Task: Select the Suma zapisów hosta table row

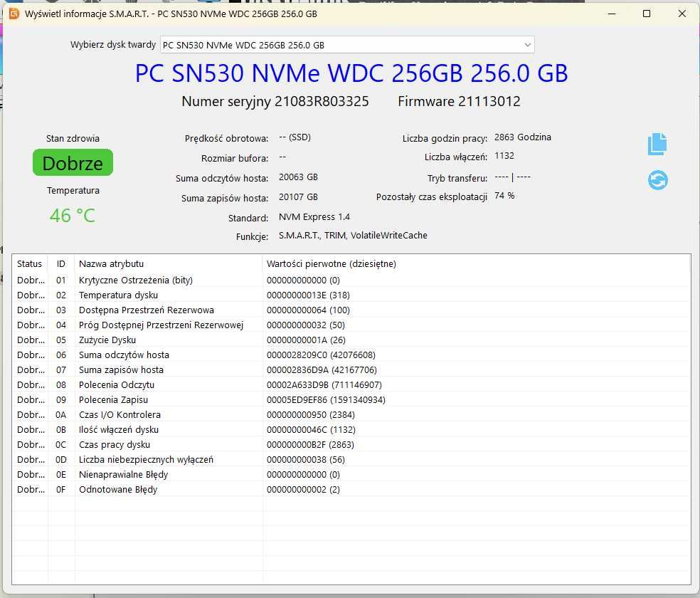Action: [x=351, y=369]
